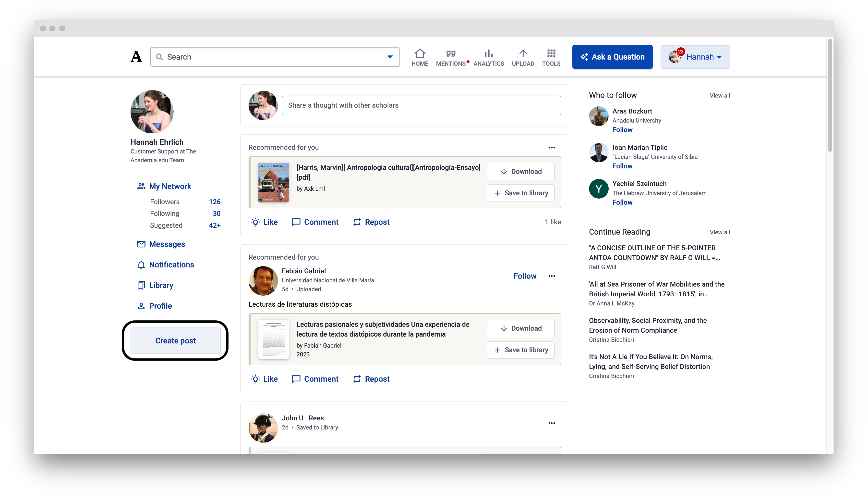Expand the search bar dropdown arrow

pyautogui.click(x=390, y=57)
